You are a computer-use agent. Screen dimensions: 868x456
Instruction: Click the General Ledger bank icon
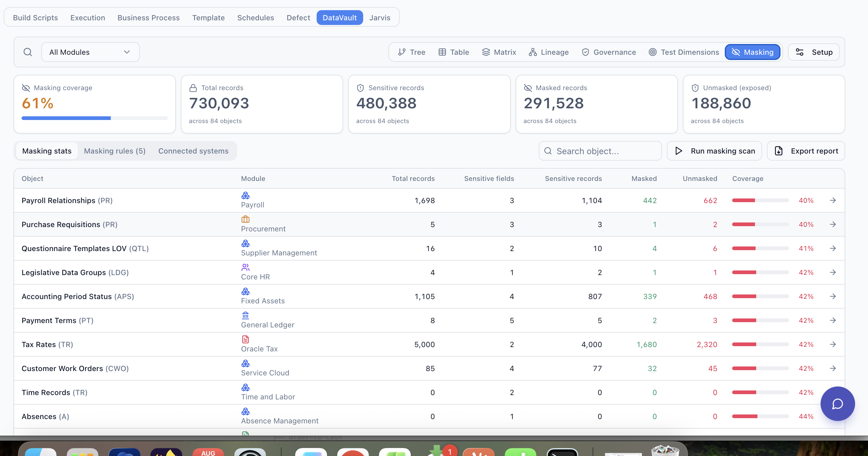245,315
